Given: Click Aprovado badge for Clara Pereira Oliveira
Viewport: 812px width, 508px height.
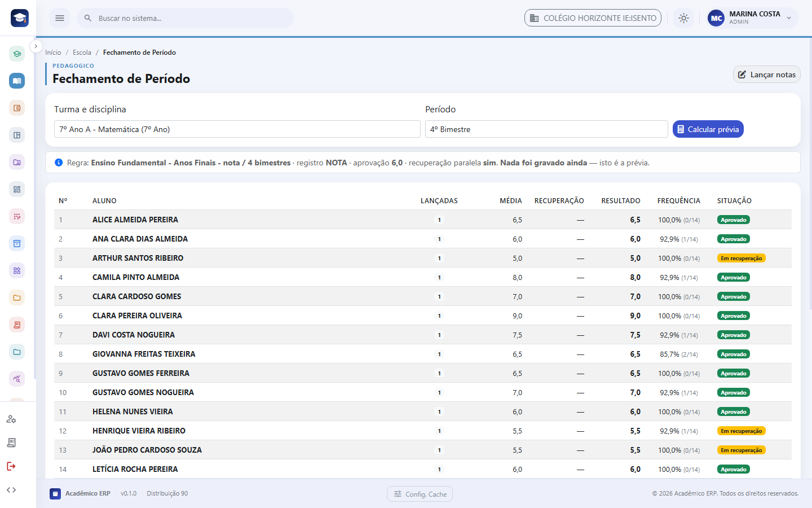Looking at the screenshot, I should (734, 316).
